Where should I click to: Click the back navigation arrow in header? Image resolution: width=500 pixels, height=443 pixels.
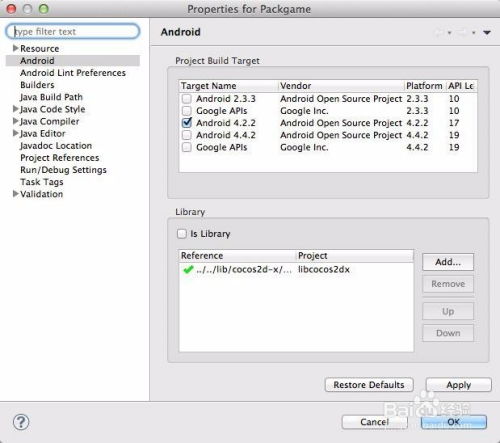(x=439, y=33)
